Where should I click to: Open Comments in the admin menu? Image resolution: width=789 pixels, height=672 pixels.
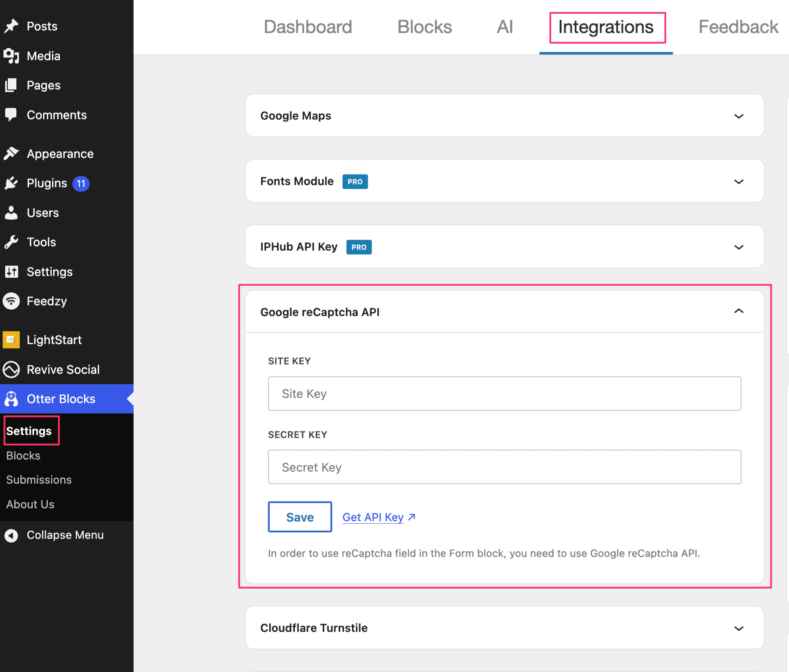click(57, 115)
